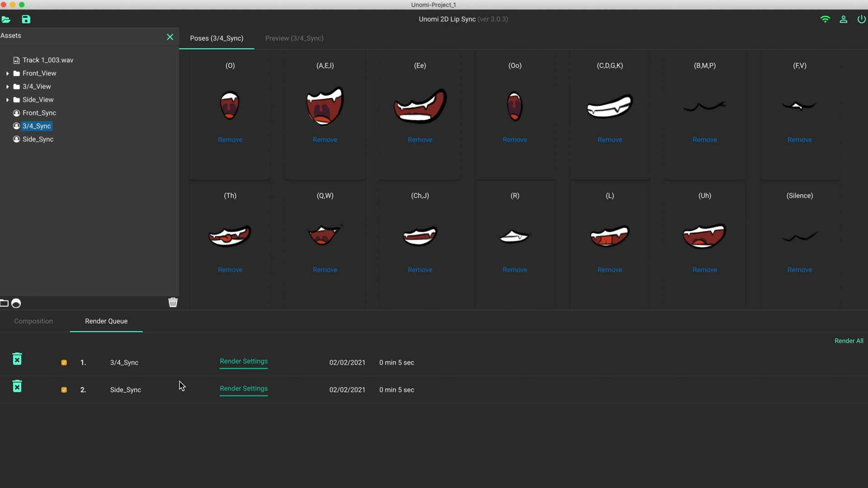This screenshot has width=868, height=488.
Task: Expand the Side_View folder
Action: pyautogui.click(x=8, y=100)
